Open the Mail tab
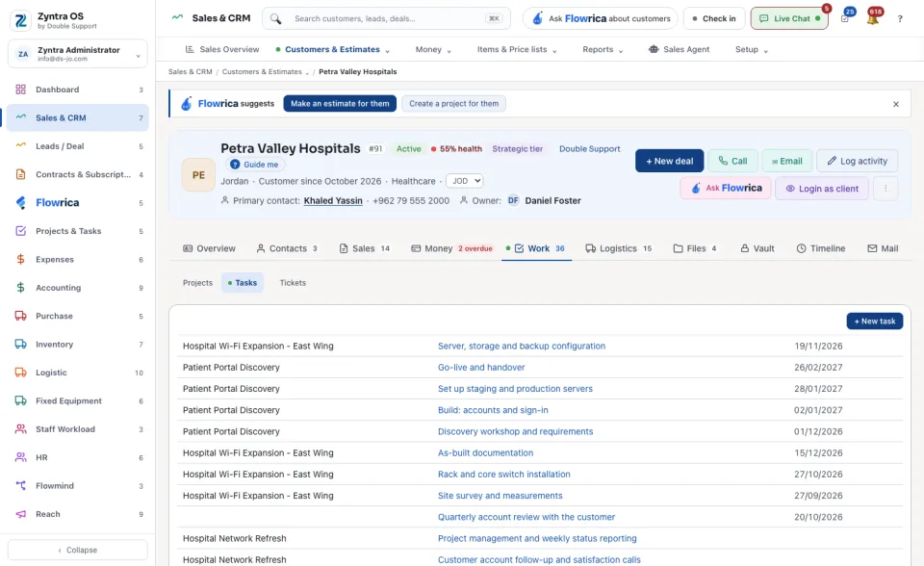The width and height of the screenshot is (924, 566). click(883, 248)
